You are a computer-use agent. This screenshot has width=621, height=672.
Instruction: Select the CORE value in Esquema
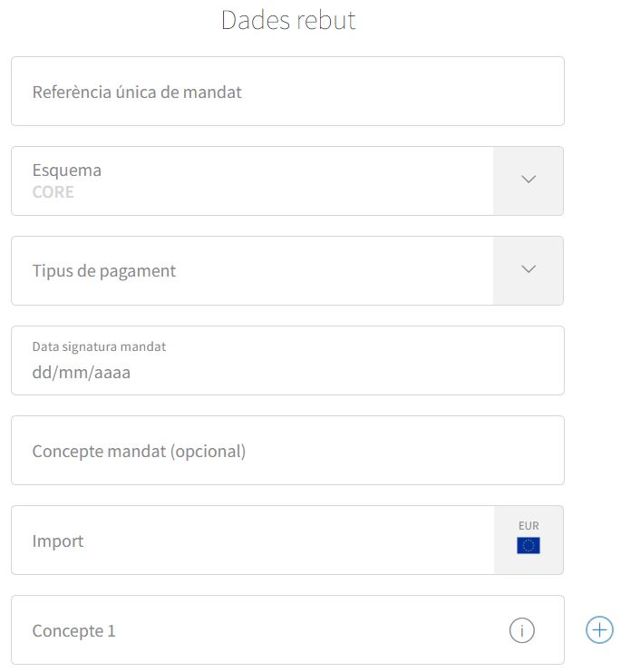[53, 192]
